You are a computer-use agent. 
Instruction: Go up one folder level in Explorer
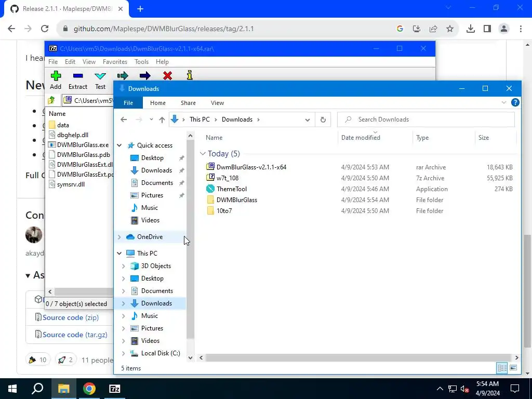coord(162,119)
